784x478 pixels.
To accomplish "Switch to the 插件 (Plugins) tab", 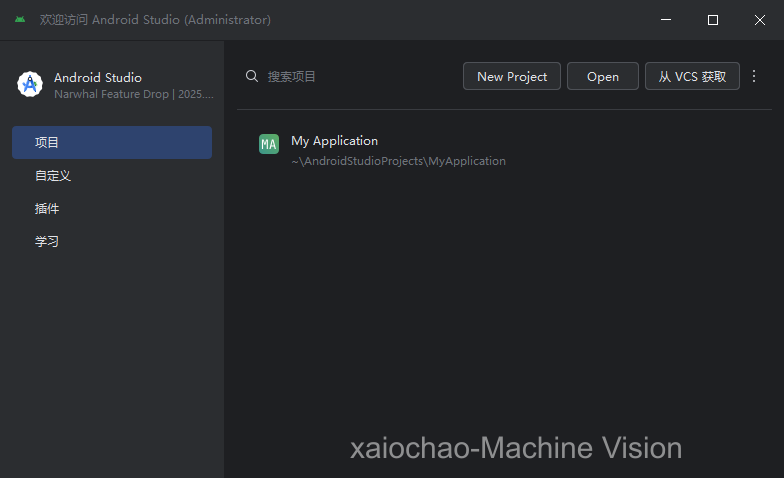I will click(112, 208).
